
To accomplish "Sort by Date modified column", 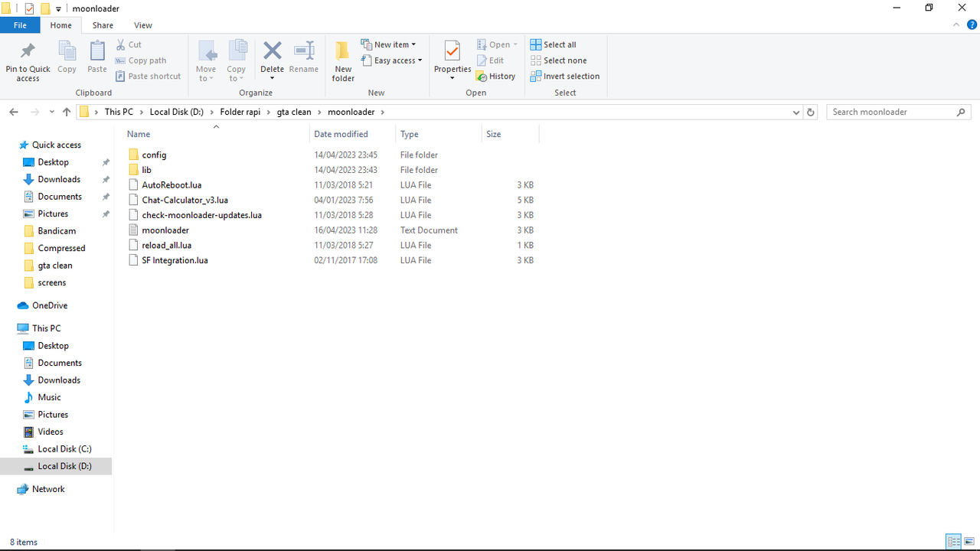I will click(x=341, y=134).
